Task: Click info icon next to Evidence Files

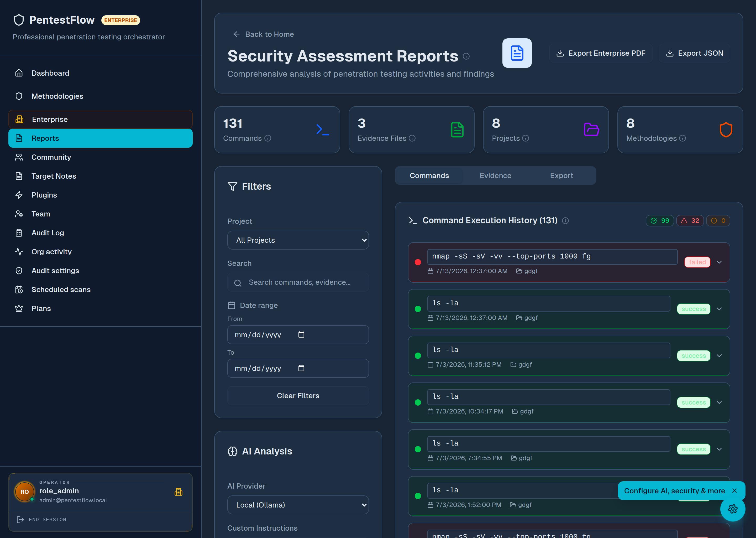Action: tap(412, 138)
